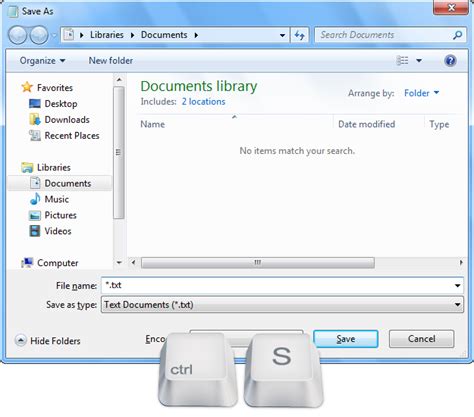Select Desktop in Favorites
474x417 pixels.
click(x=61, y=104)
